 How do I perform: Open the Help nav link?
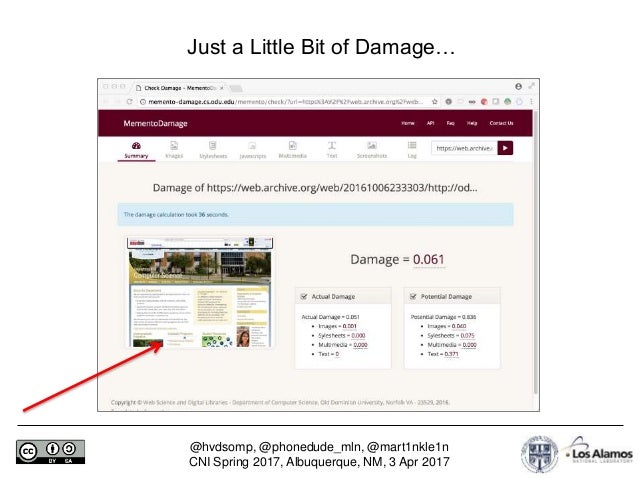(472, 123)
